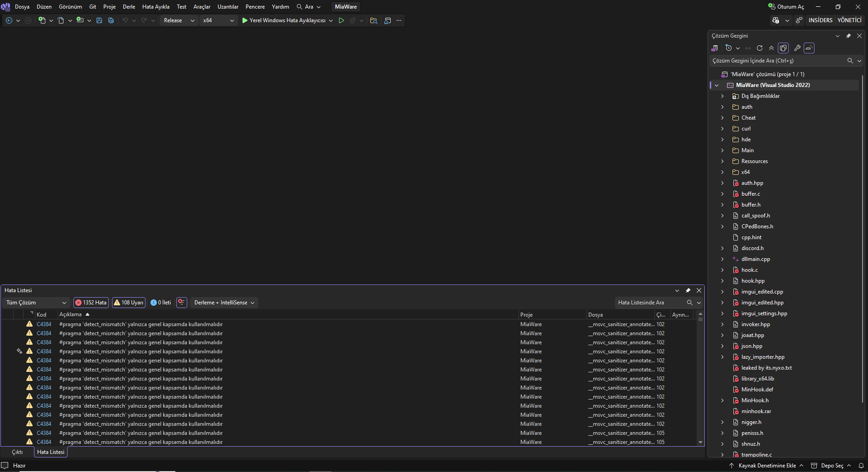Screen dimensions: 868x472
Task: Click the send feedback icon beside INSIDERS
Action: [799, 20]
